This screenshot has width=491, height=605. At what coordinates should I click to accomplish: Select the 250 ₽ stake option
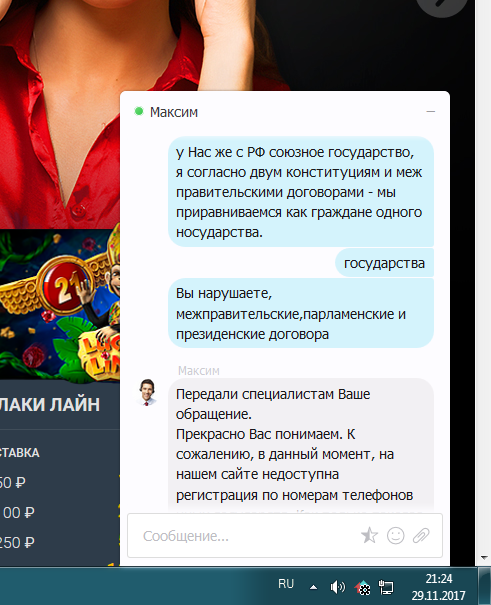click(x=17, y=542)
